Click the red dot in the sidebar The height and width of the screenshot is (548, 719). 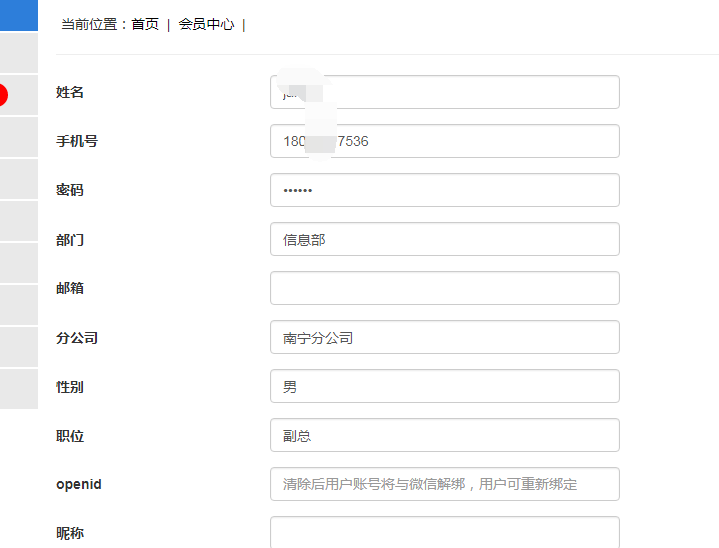(x=4, y=95)
